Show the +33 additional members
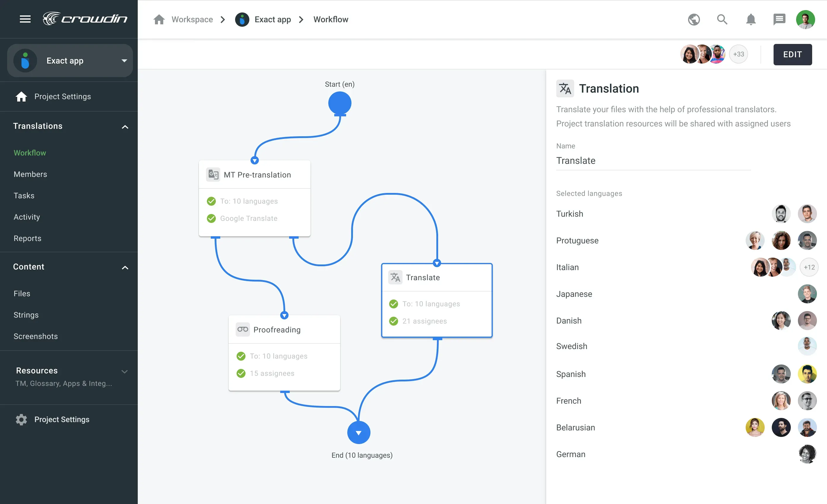This screenshot has height=504, width=827. click(739, 54)
